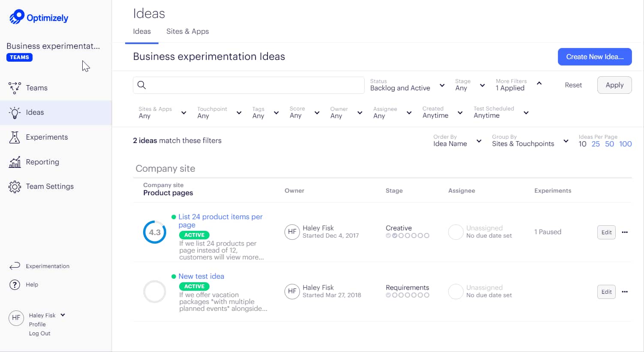This screenshot has width=644, height=352.
Task: Open Reporting via the chart icon
Action: [x=14, y=162]
